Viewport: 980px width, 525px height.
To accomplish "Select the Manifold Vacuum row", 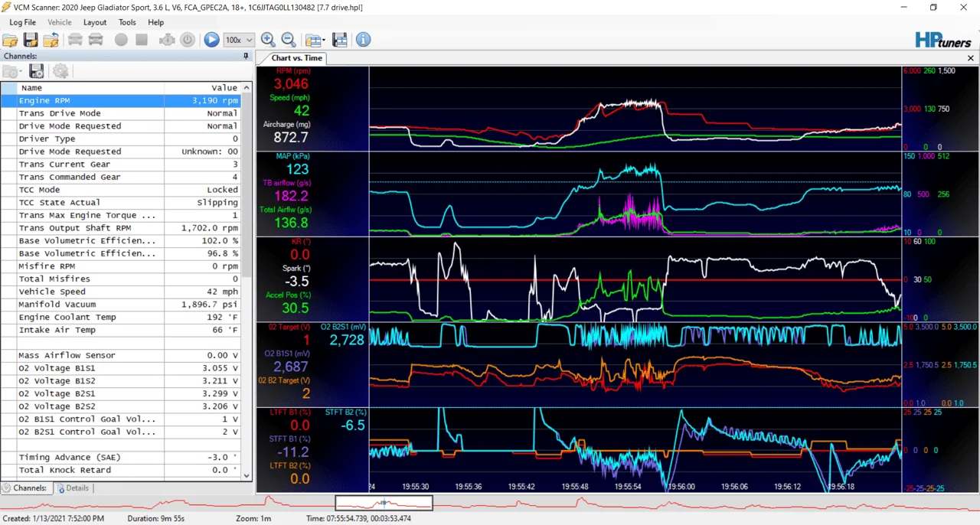I will [121, 305].
